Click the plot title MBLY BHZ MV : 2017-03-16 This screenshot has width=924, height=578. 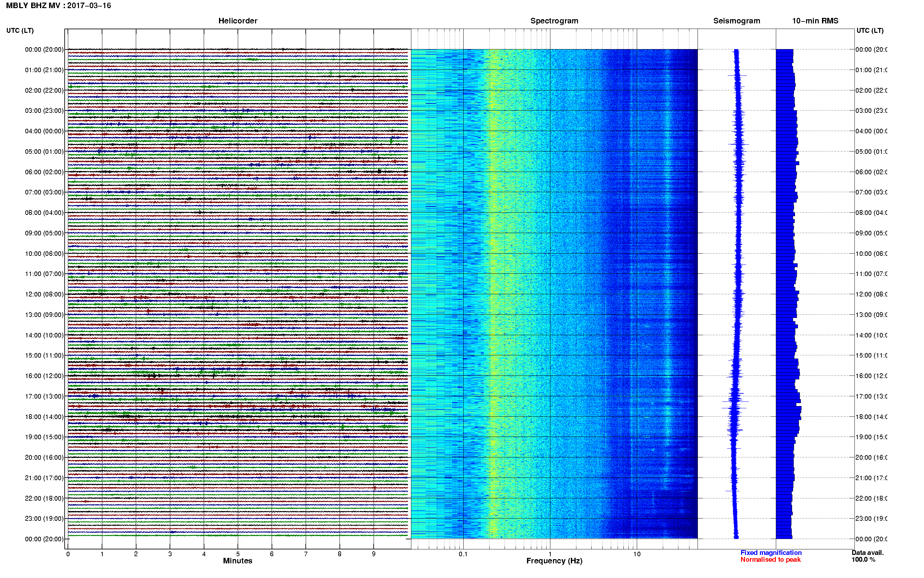58,5
